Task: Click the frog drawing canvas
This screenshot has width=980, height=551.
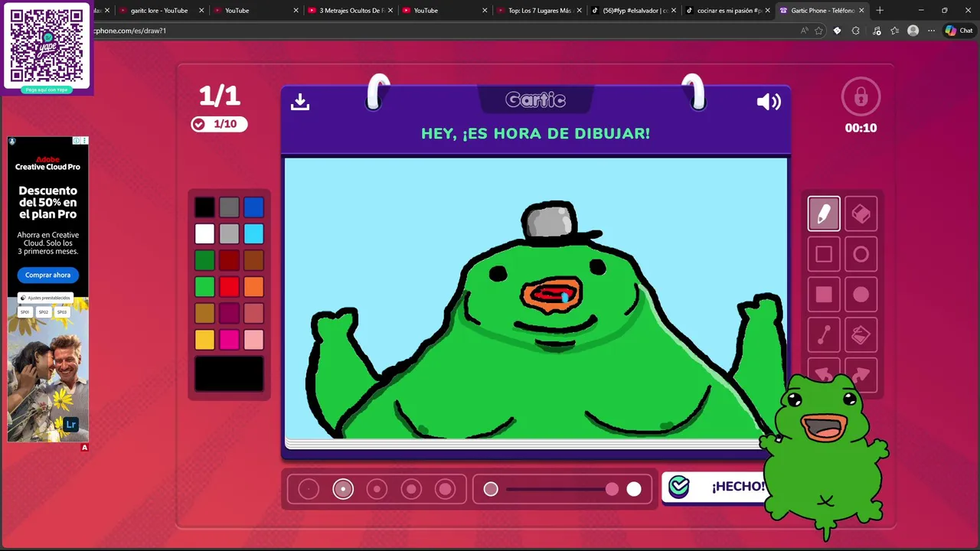Action: [x=536, y=298]
